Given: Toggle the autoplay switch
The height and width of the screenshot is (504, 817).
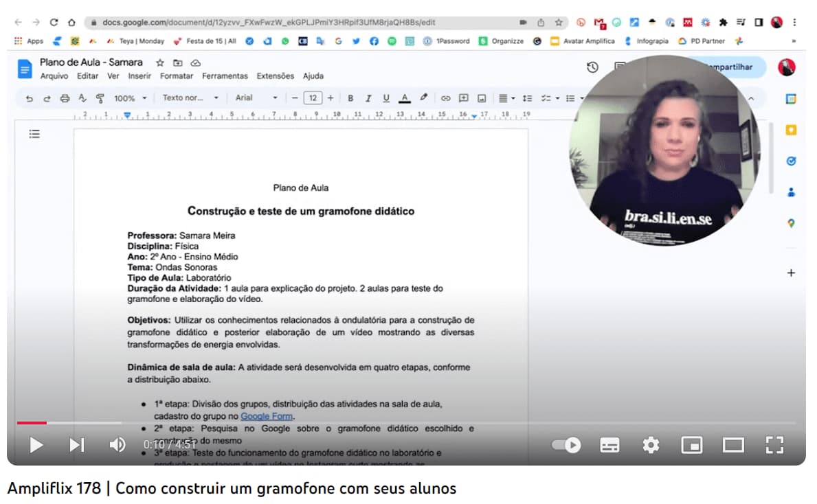Looking at the screenshot, I should (567, 445).
